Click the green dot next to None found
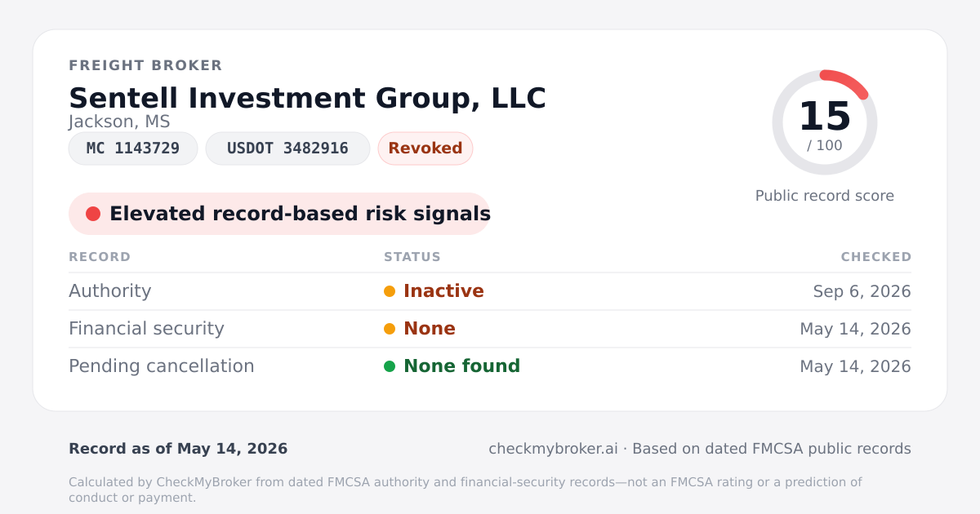Viewport: 980px width, 514px height. [390, 366]
